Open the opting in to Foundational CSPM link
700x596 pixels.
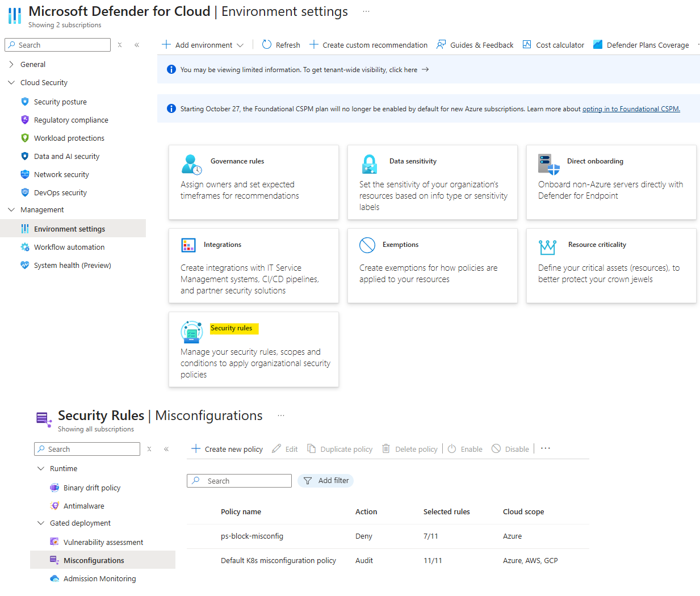pyautogui.click(x=631, y=109)
